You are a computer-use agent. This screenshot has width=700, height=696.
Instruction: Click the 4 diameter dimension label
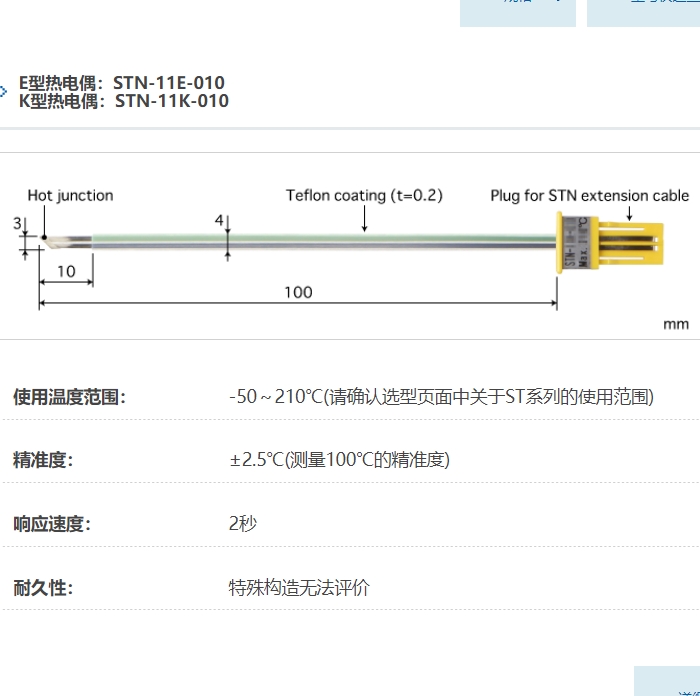click(219, 220)
